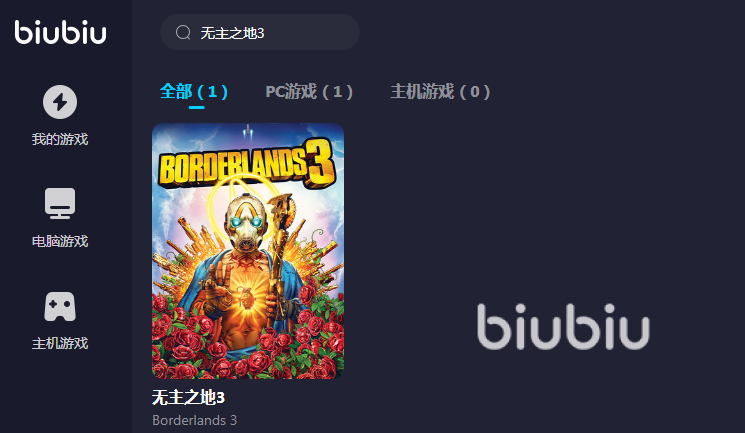Click the 我的游戏 sidebar label

(60, 139)
